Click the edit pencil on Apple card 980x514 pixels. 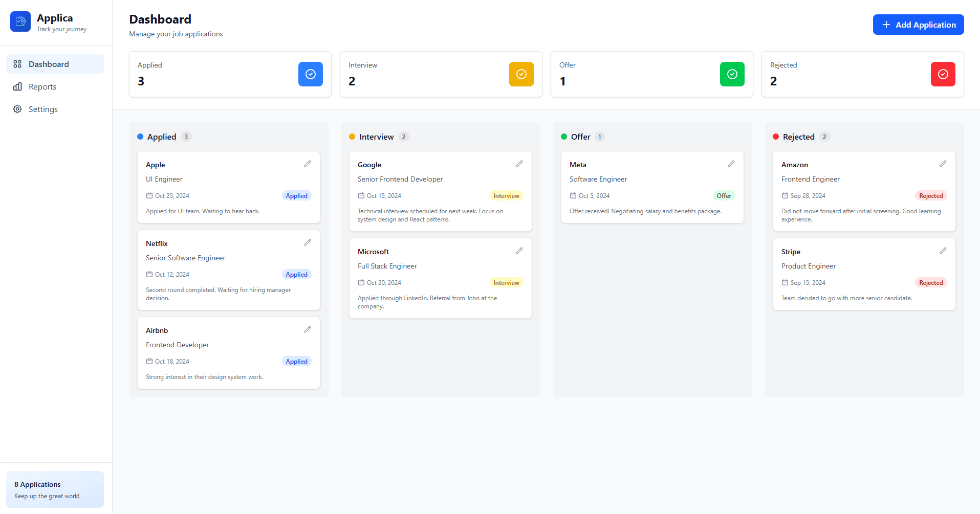click(307, 164)
